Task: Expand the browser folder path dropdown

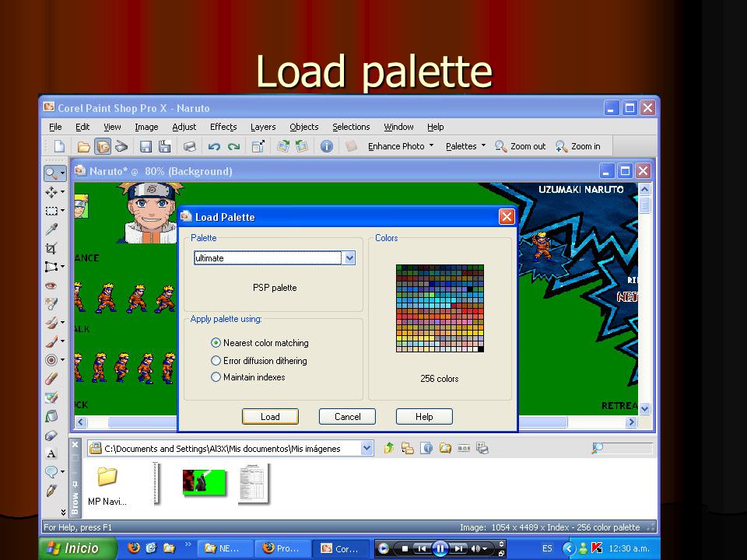Action: [x=366, y=448]
